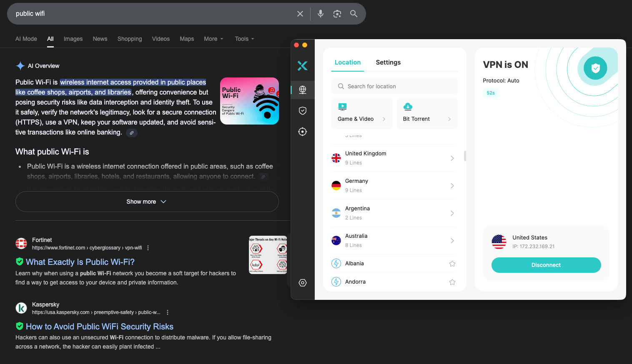632x364 pixels.
Task: Favorite Albania with the star toggle
Action: pos(452,264)
